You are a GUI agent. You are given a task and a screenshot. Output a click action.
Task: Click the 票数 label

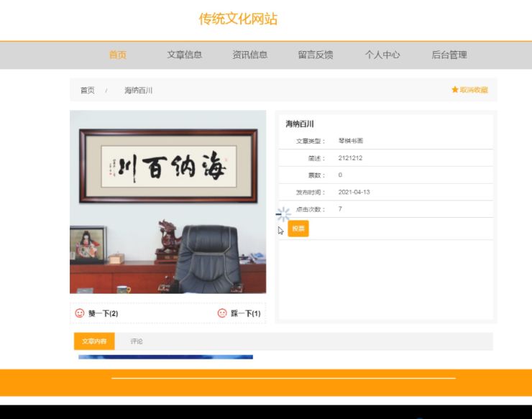point(316,175)
